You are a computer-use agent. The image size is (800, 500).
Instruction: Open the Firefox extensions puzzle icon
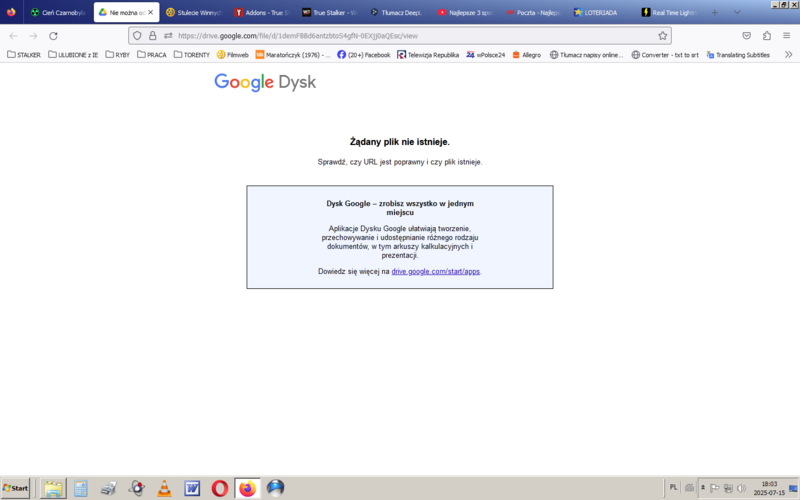(x=767, y=35)
